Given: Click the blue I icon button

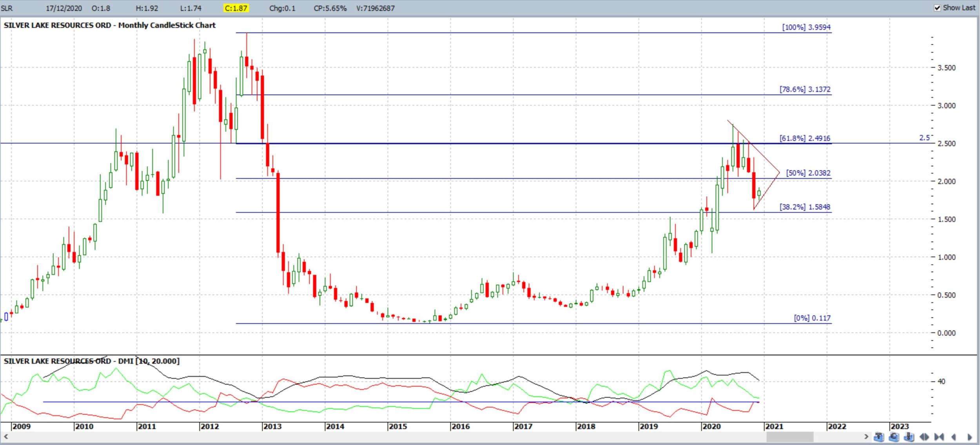Looking at the screenshot, I should [909, 437].
